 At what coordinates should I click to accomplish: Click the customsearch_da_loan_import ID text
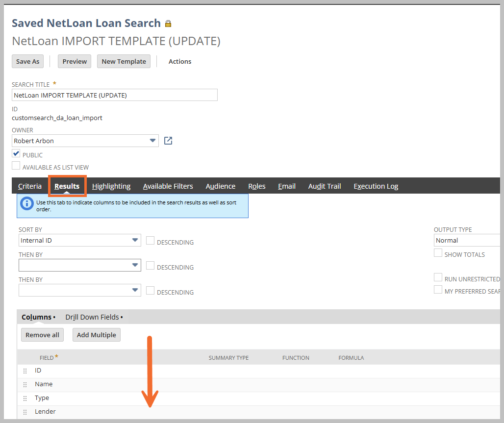click(57, 118)
